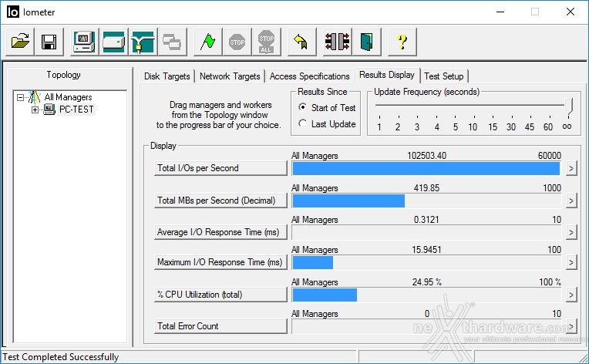Click Total I/Os per Second button
The height and width of the screenshot is (364, 589).
(220, 168)
